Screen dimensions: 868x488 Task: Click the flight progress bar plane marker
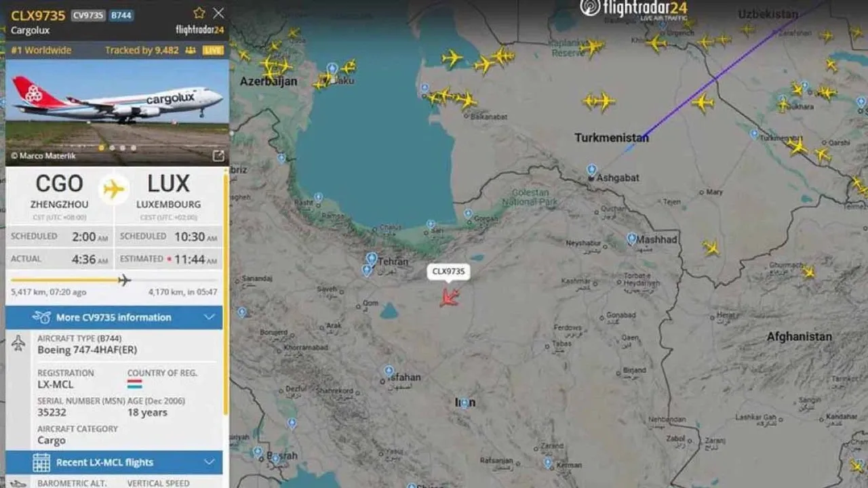[x=124, y=280]
